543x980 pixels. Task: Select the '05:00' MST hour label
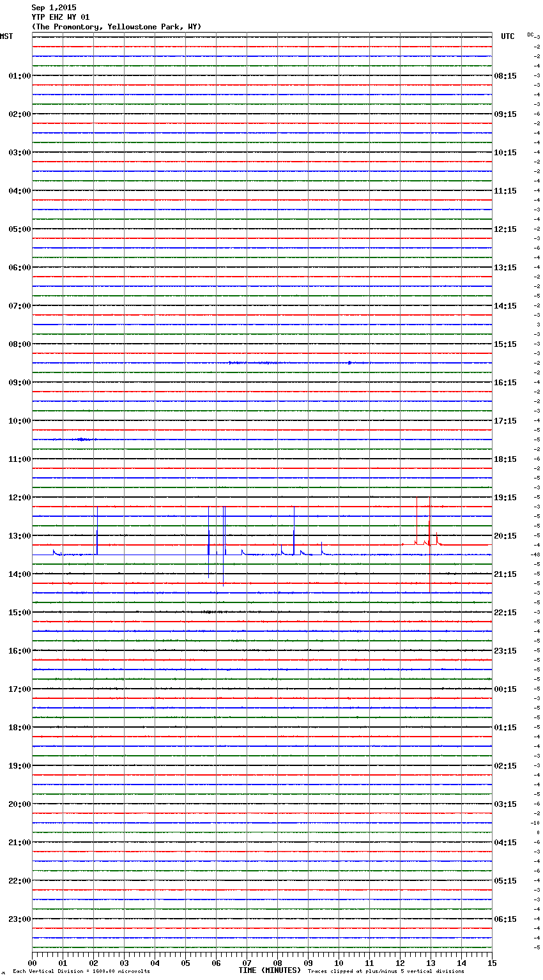coord(20,229)
